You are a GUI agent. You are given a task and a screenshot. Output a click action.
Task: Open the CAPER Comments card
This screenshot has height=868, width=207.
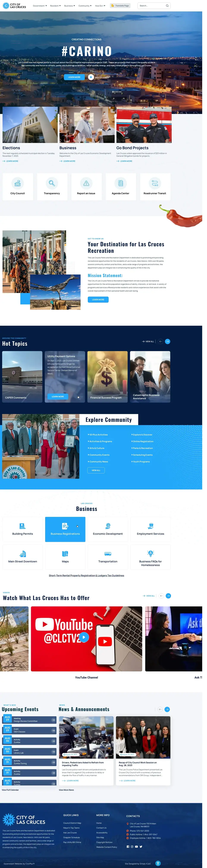(22, 377)
